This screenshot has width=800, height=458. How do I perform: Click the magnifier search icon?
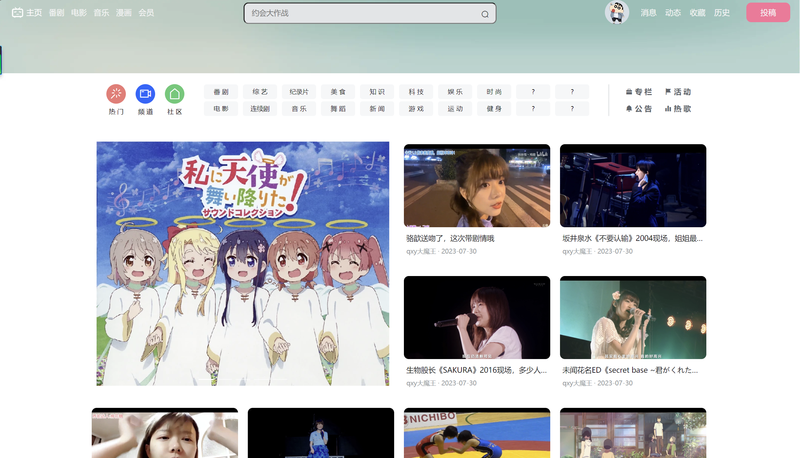485,14
